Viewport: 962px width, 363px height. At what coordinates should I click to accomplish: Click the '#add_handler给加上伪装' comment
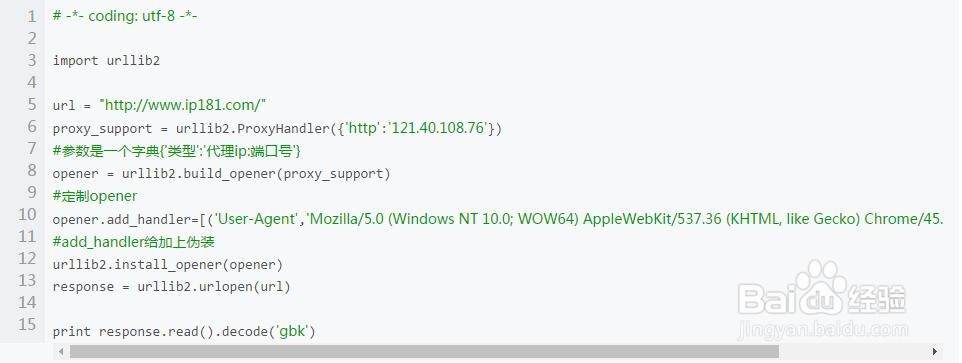point(134,242)
